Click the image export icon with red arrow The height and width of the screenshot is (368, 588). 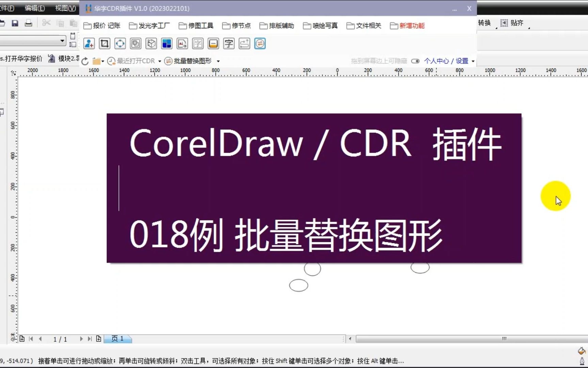click(x=182, y=44)
